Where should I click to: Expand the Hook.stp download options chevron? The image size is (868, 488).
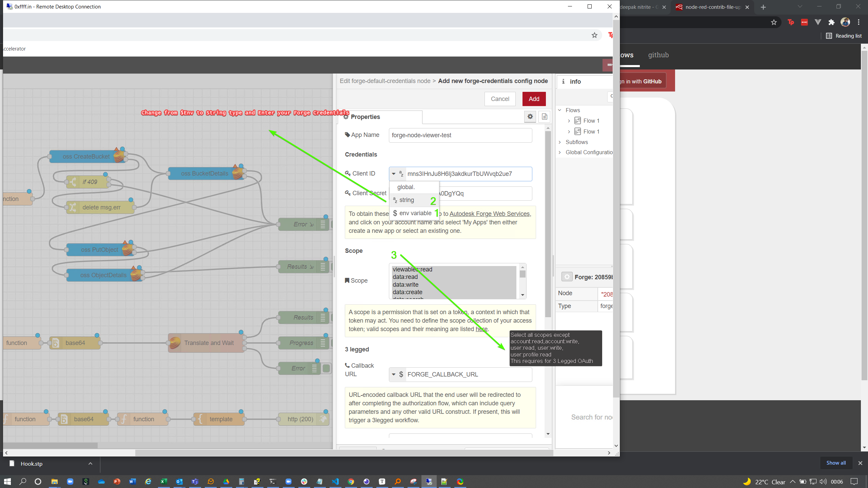[x=90, y=464]
